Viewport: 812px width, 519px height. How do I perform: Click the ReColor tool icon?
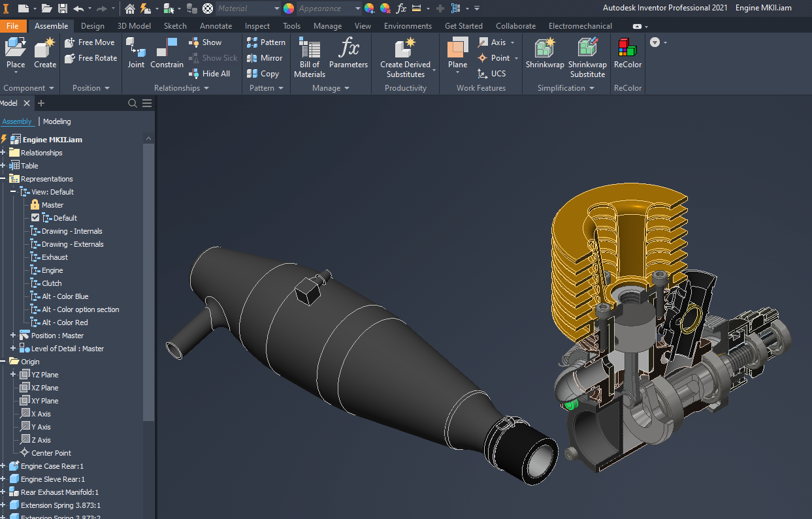click(627, 49)
